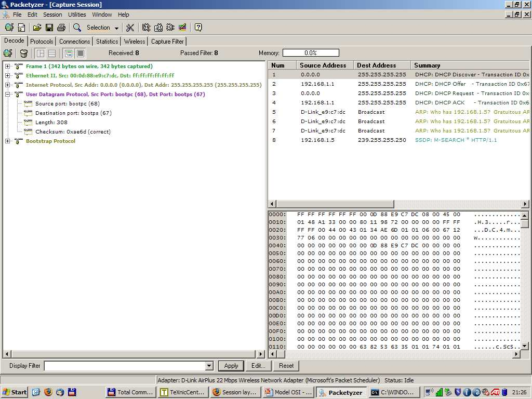Image resolution: width=532 pixels, height=399 pixels.
Task: Open the Window menu
Action: pos(102,15)
